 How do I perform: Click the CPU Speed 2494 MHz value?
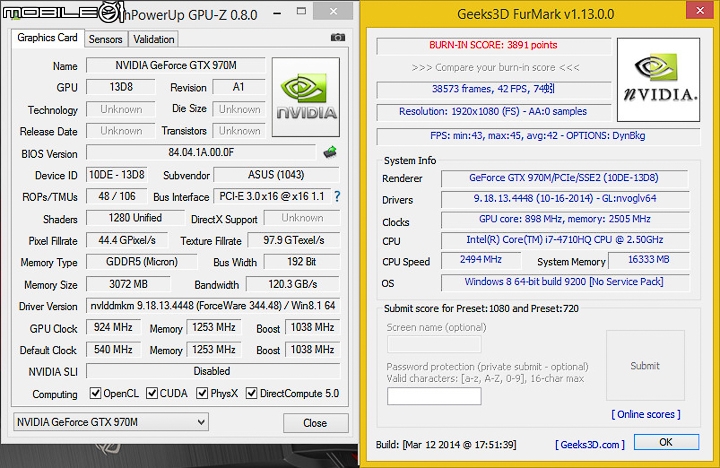481,259
